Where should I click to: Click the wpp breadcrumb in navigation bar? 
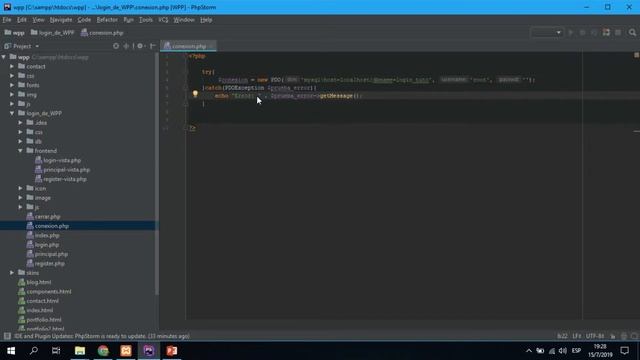[x=15, y=33]
